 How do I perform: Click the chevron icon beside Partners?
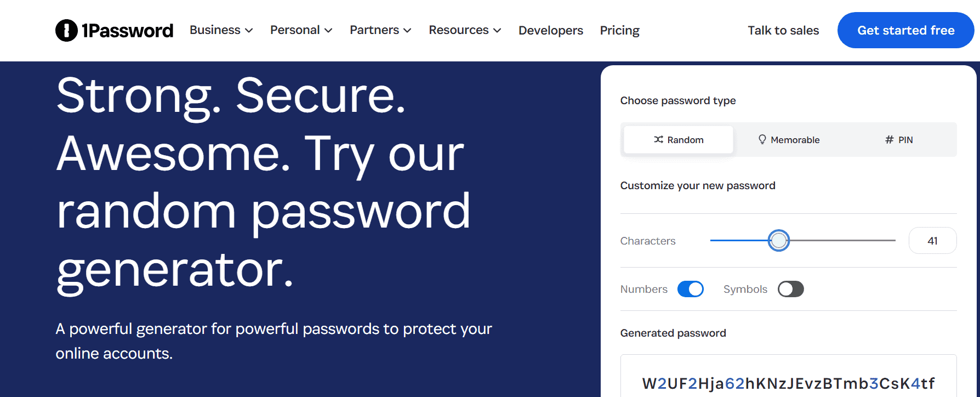click(x=407, y=31)
